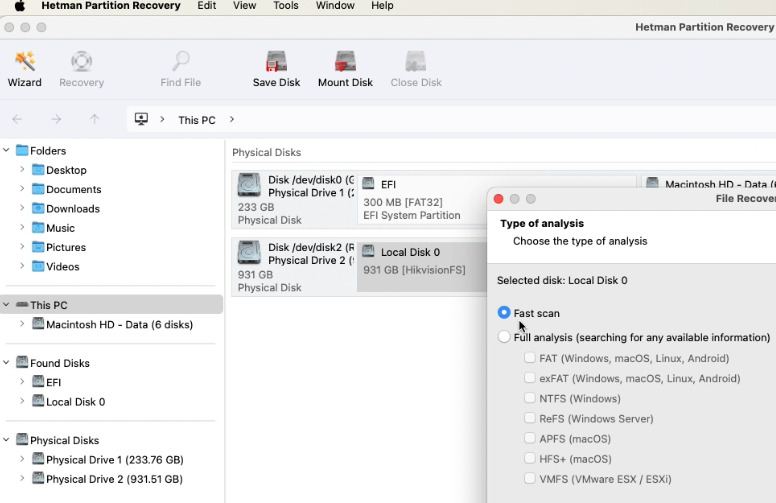Enable the APFS (macOS) checkbox
776x503 pixels.
point(530,438)
